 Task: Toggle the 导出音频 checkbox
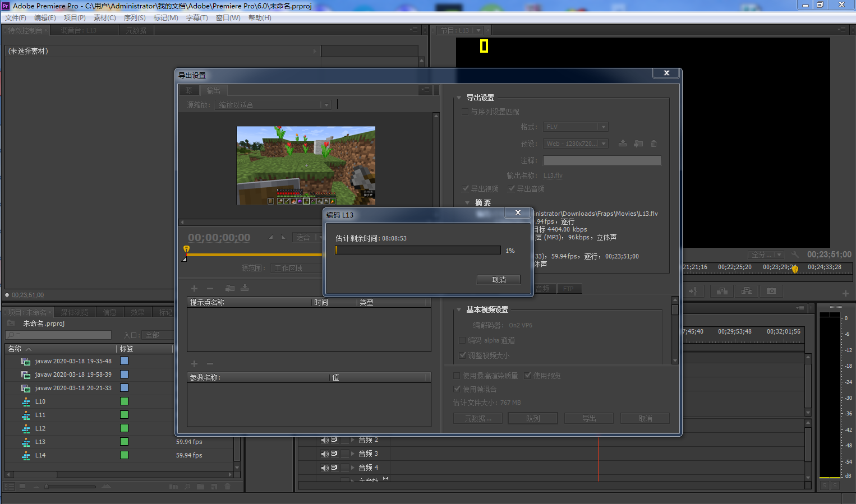point(511,188)
